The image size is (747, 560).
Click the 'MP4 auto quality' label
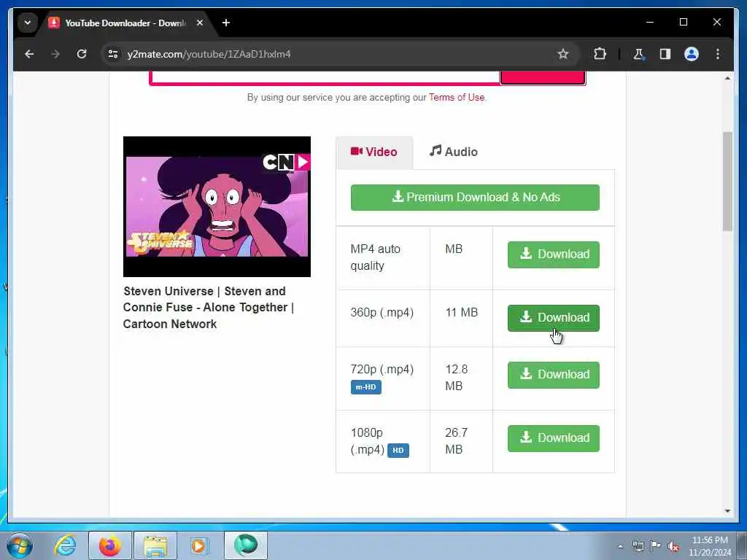click(376, 257)
